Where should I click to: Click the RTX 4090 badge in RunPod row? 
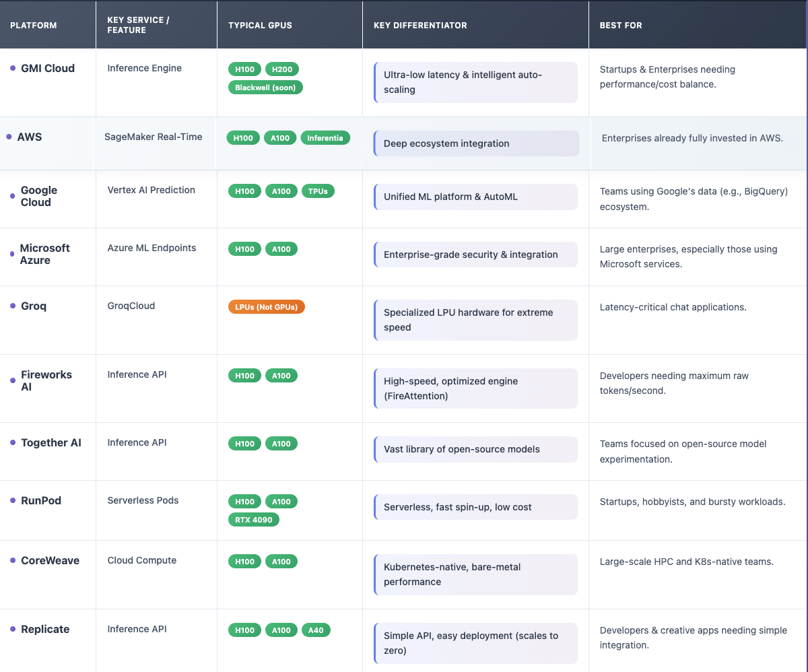point(253,519)
